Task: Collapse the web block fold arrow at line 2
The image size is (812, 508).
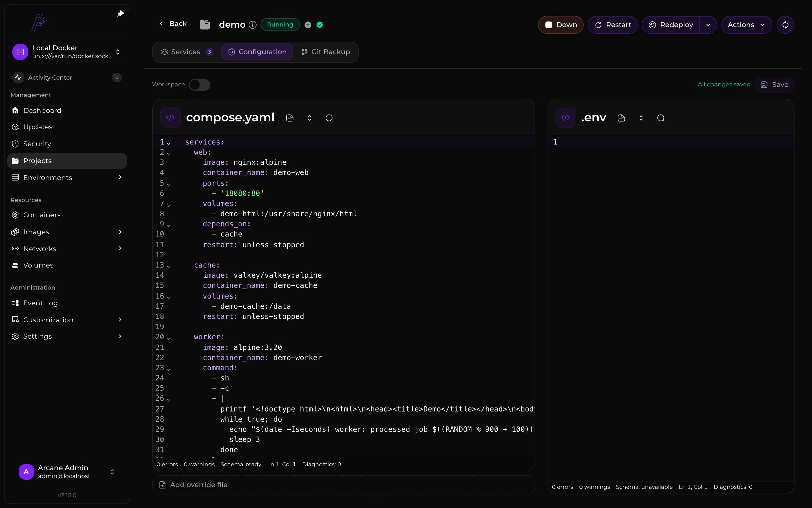Action: coord(169,154)
